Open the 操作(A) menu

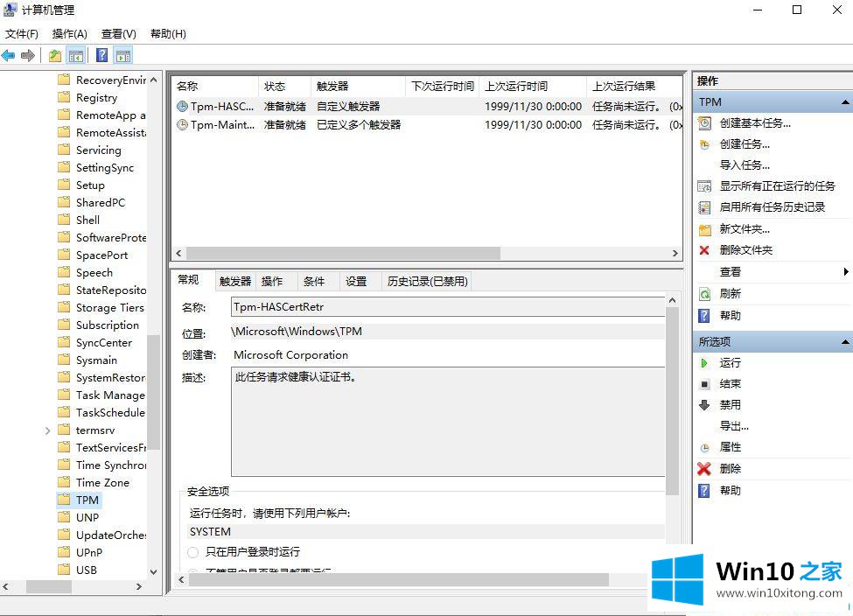[x=70, y=34]
